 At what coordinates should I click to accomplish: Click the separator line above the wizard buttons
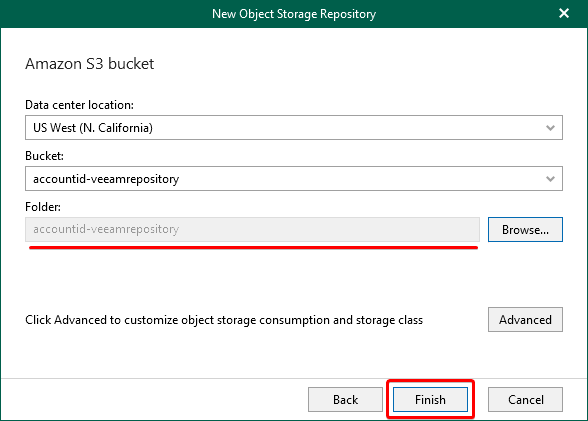pyautogui.click(x=294, y=379)
